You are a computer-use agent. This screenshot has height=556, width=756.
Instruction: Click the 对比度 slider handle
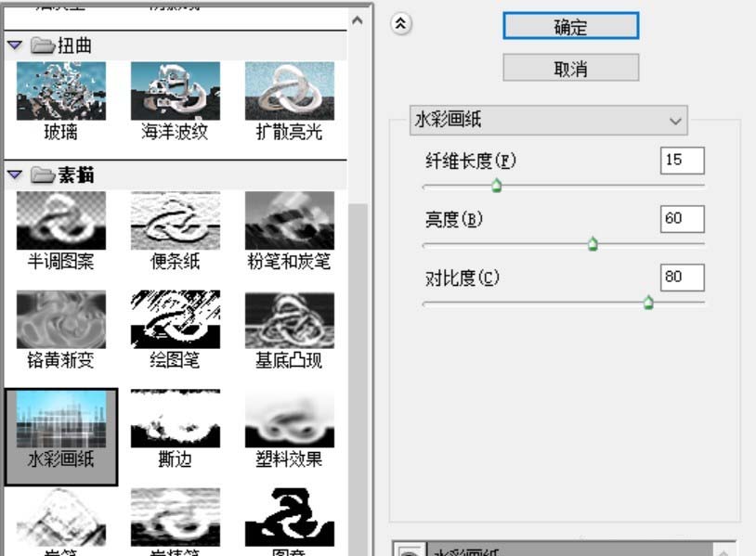pyautogui.click(x=648, y=303)
